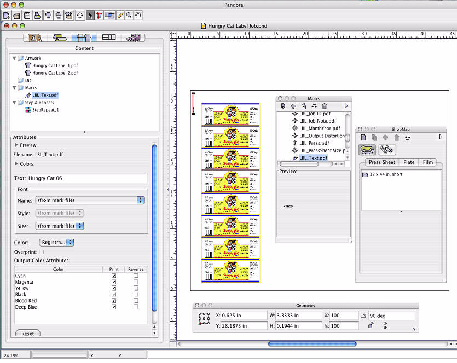Switch to the Plate tab
The width and height of the screenshot is (457, 363).
(409, 162)
